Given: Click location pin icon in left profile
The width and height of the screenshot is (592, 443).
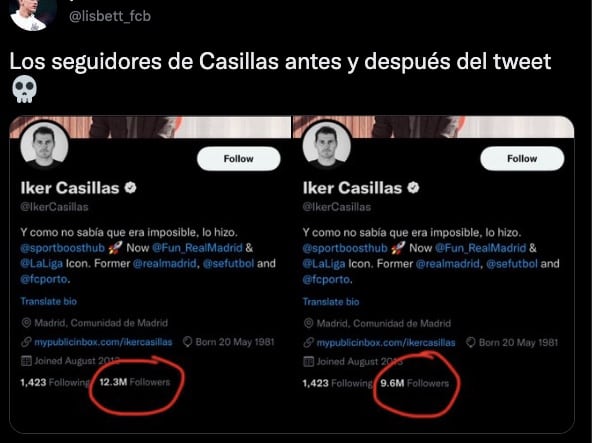Looking at the screenshot, I should tap(26, 323).
